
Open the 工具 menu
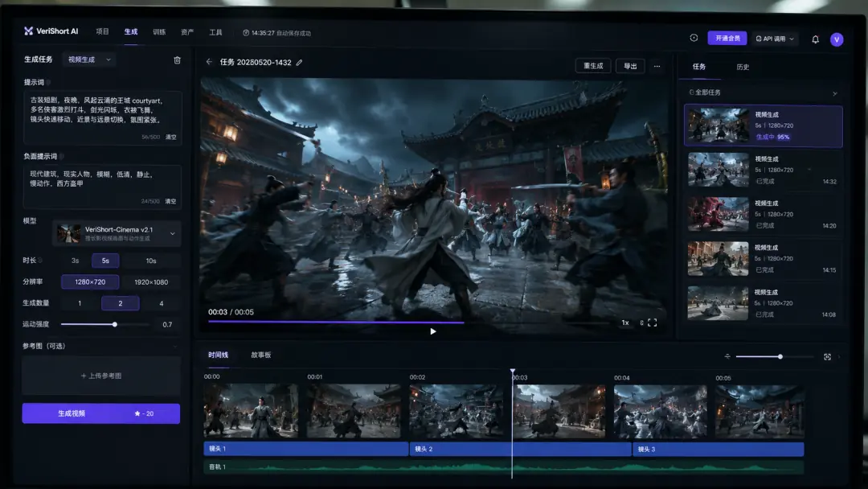pos(215,32)
